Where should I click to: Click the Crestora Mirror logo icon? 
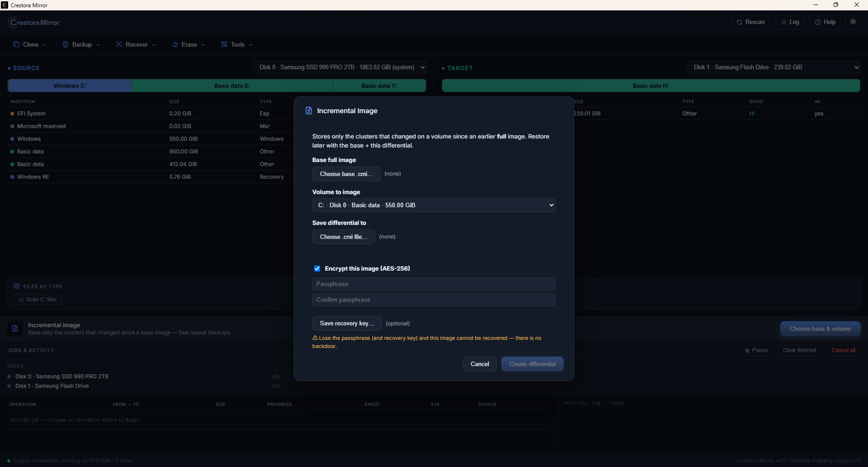[x=12, y=22]
